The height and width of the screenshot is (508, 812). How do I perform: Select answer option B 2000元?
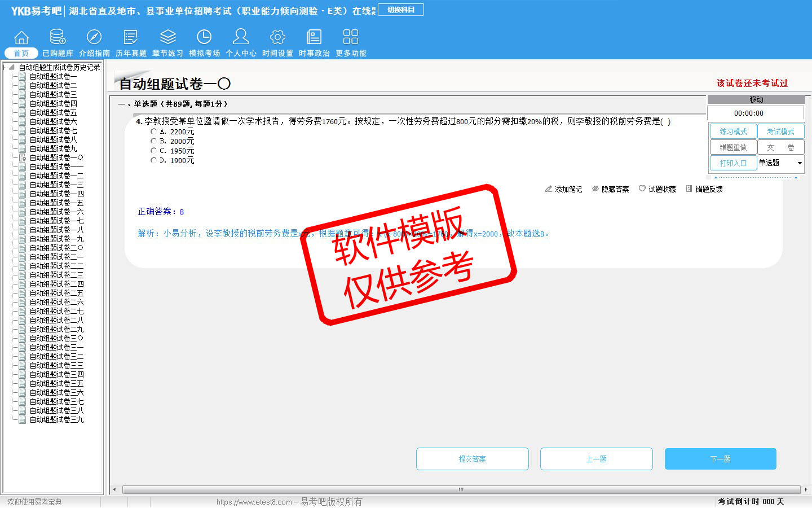pyautogui.click(x=153, y=141)
